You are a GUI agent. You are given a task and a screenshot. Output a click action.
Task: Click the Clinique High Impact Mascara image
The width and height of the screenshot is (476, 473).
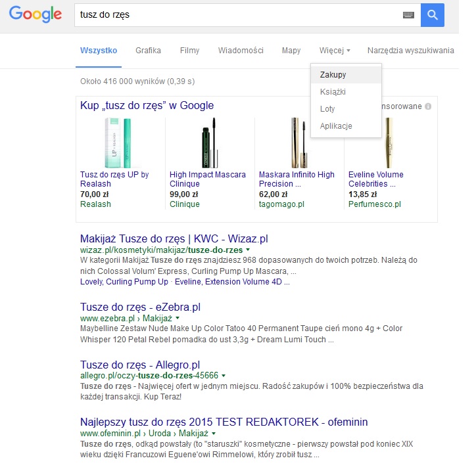coord(210,143)
